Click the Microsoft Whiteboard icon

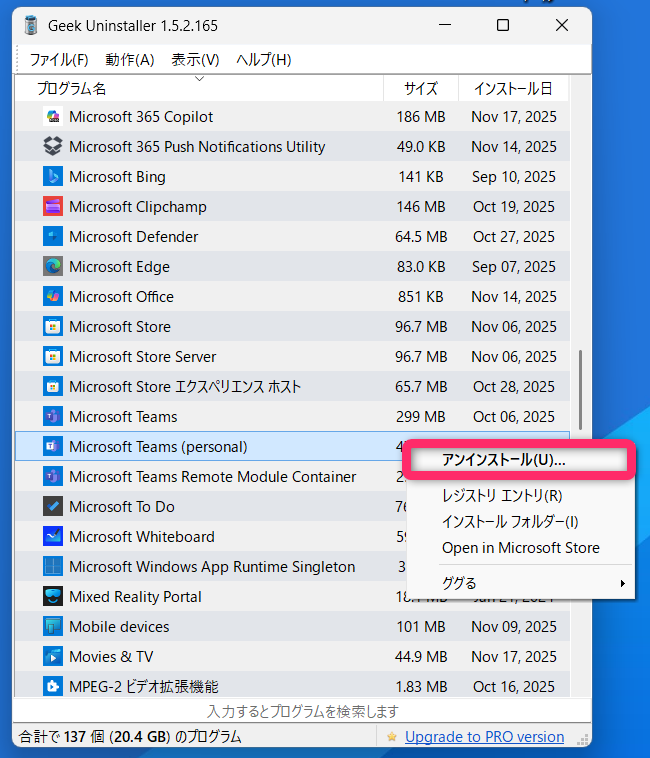[53, 537]
